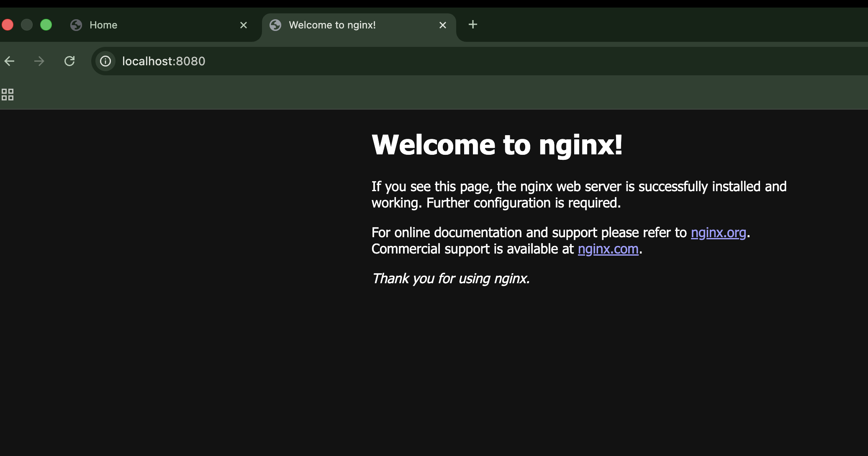
Task: Reload the localhost page
Action: click(x=69, y=61)
